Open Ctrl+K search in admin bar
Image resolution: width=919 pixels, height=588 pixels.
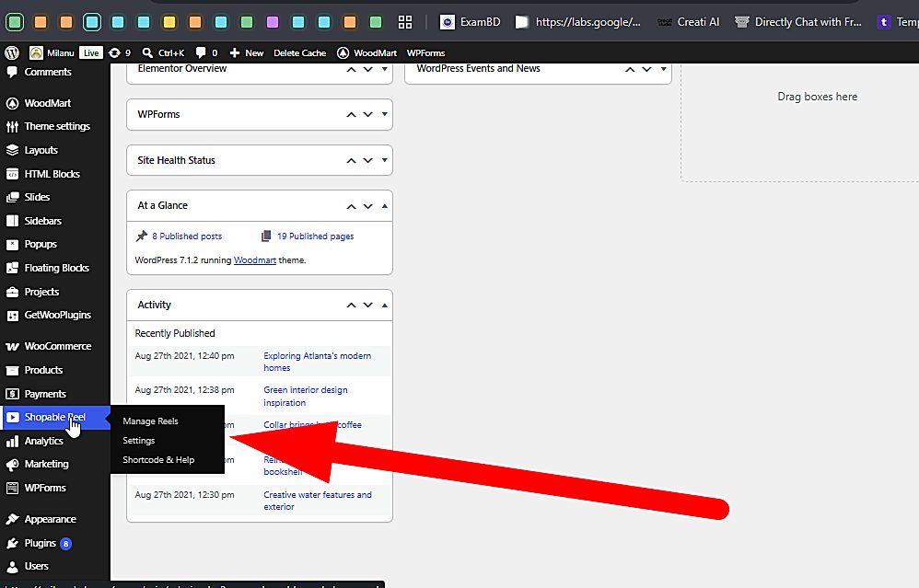tap(164, 52)
